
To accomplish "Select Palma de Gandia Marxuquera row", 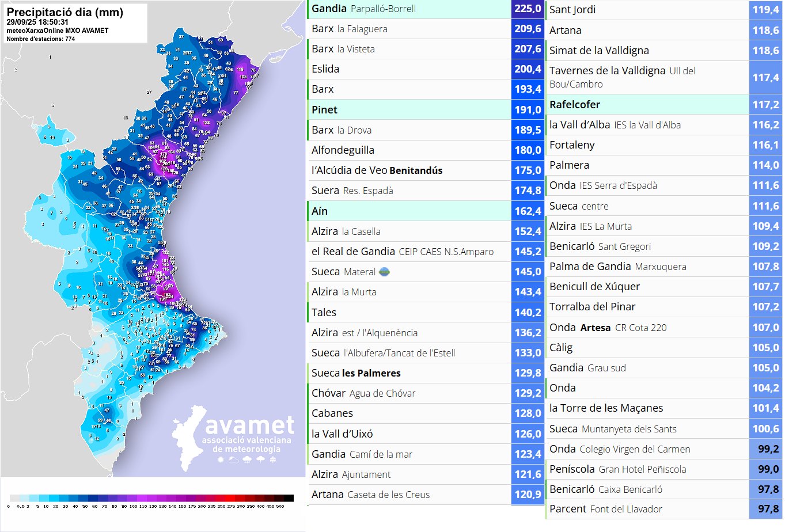I will 663,267.
